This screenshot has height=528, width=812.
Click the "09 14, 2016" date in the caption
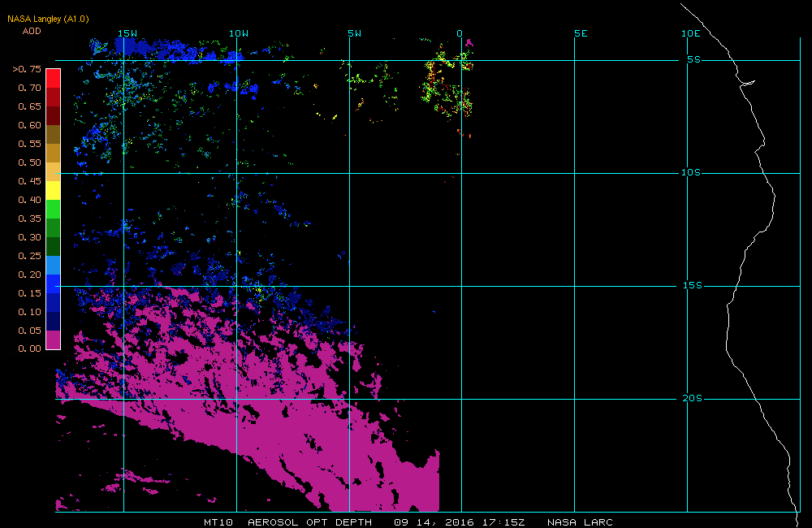[x=434, y=522]
